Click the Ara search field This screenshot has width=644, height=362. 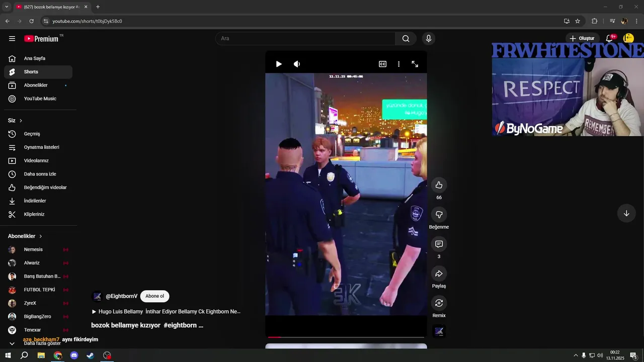[x=305, y=39]
